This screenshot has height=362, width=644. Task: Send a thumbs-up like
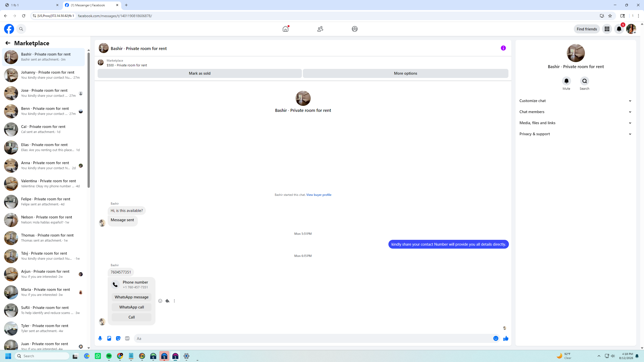pos(506,338)
